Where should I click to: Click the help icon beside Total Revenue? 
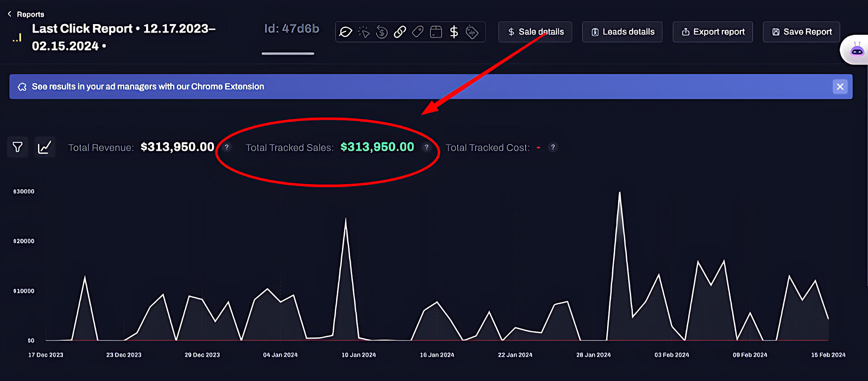tap(227, 147)
